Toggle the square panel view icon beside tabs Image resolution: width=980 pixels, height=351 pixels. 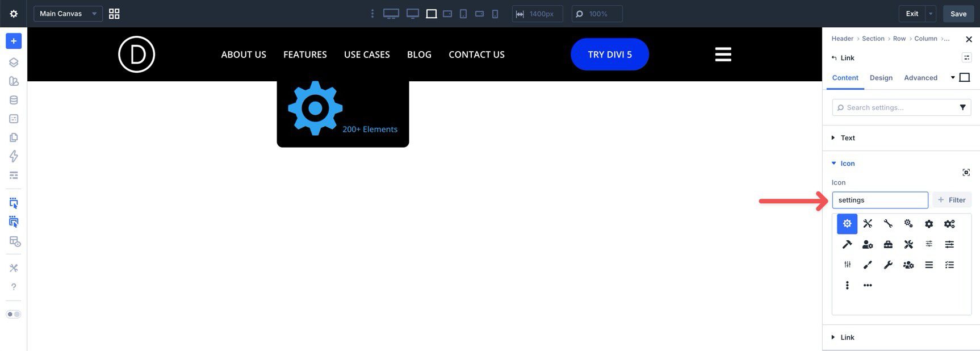[964, 77]
